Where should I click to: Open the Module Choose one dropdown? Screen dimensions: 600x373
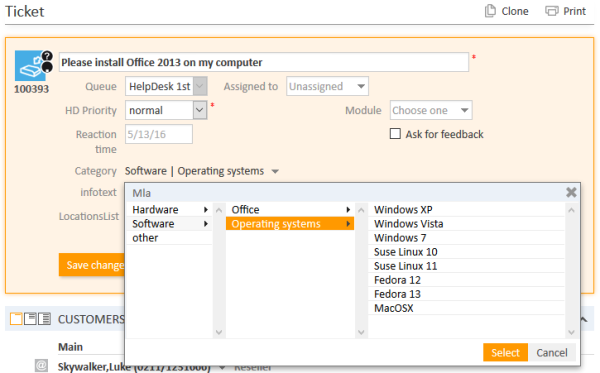click(431, 110)
